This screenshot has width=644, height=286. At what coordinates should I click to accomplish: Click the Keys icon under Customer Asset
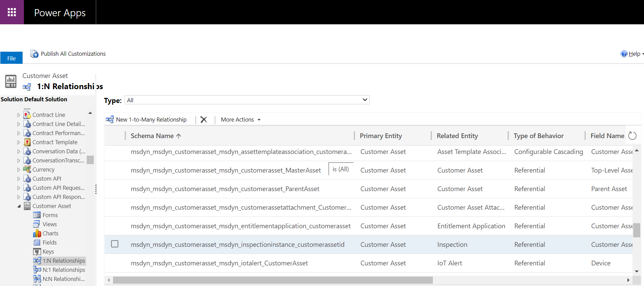[37, 252]
